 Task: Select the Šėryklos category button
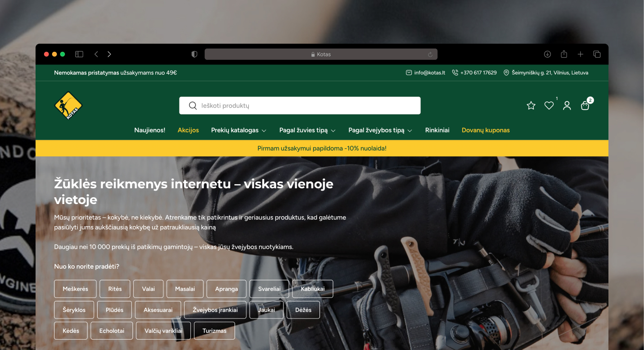coord(74,310)
